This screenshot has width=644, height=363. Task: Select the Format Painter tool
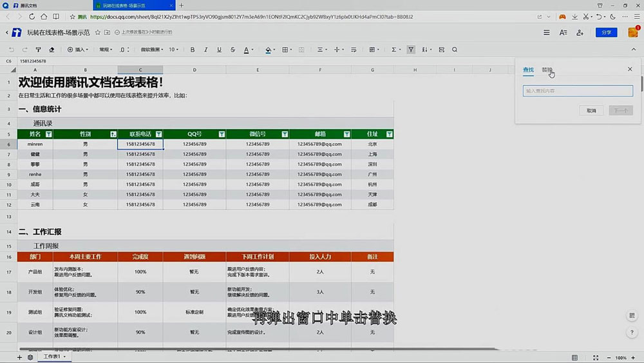pyautogui.click(x=38, y=50)
